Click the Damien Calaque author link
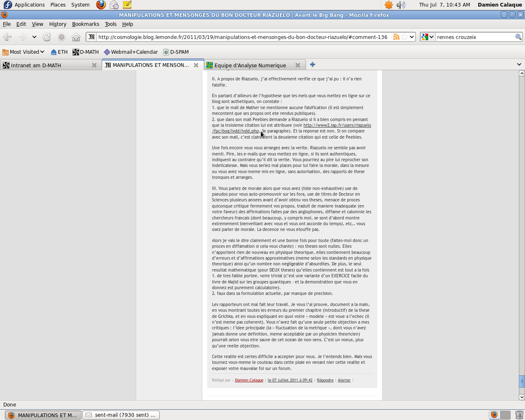 tap(249, 380)
